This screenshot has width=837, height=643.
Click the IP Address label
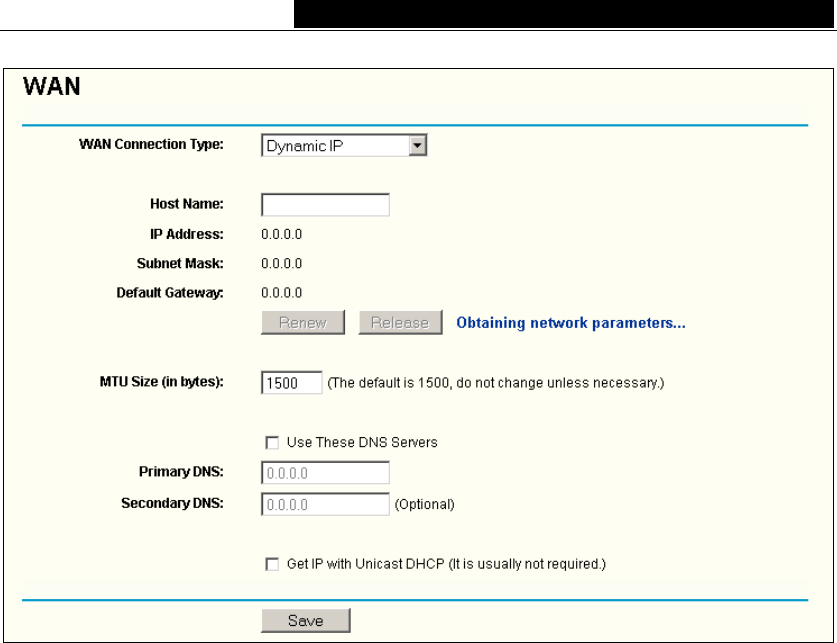point(186,234)
